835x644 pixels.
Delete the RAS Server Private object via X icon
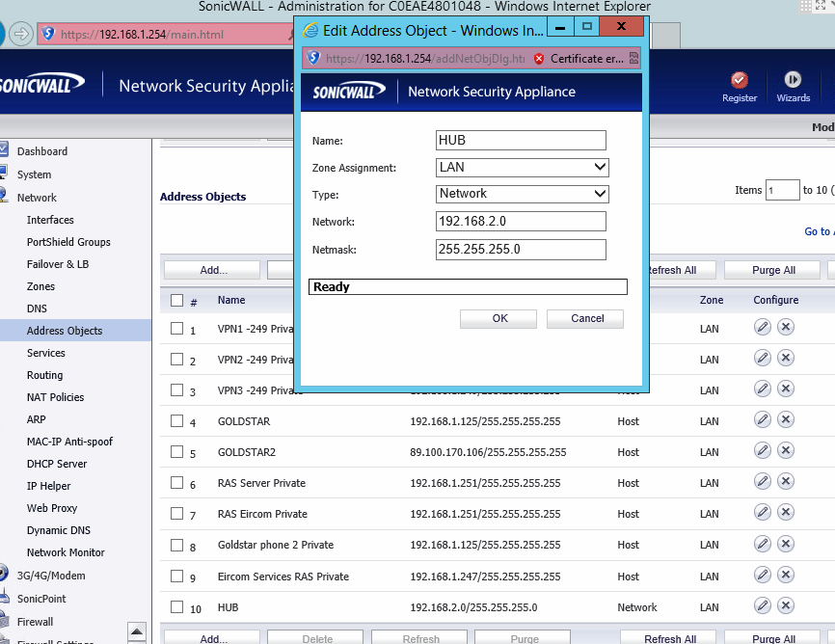click(786, 481)
